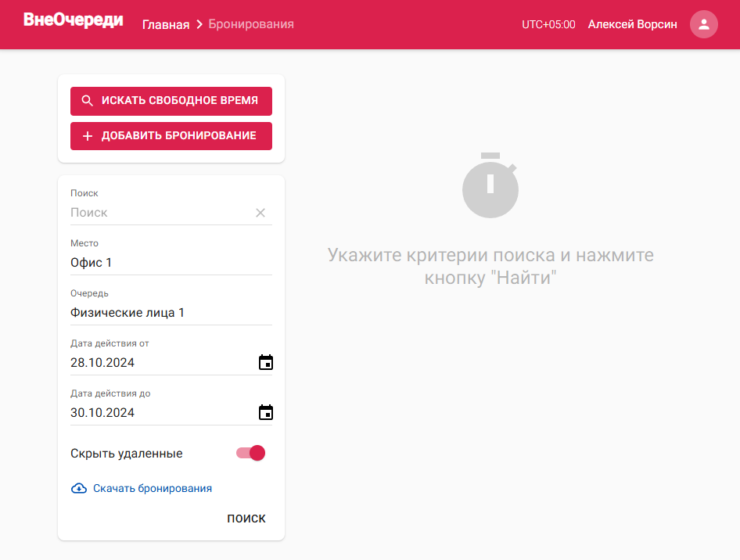The image size is (740, 560).
Task: Click the user name Алексей Ворсин
Action: (632, 24)
